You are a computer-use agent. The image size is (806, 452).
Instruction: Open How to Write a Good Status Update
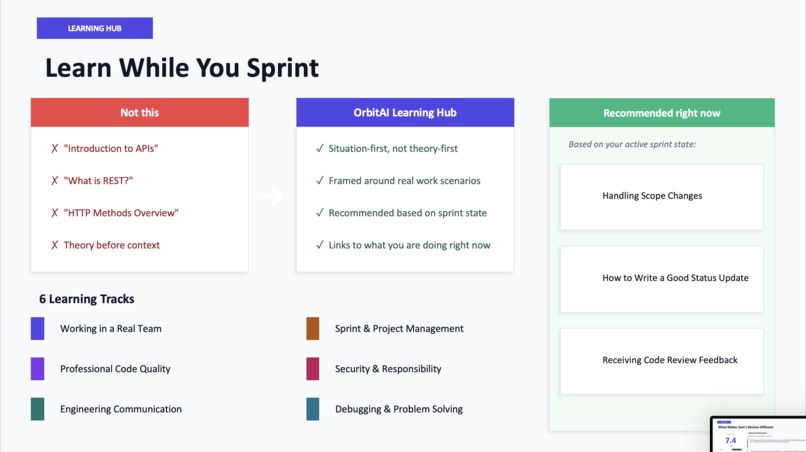[x=662, y=279]
